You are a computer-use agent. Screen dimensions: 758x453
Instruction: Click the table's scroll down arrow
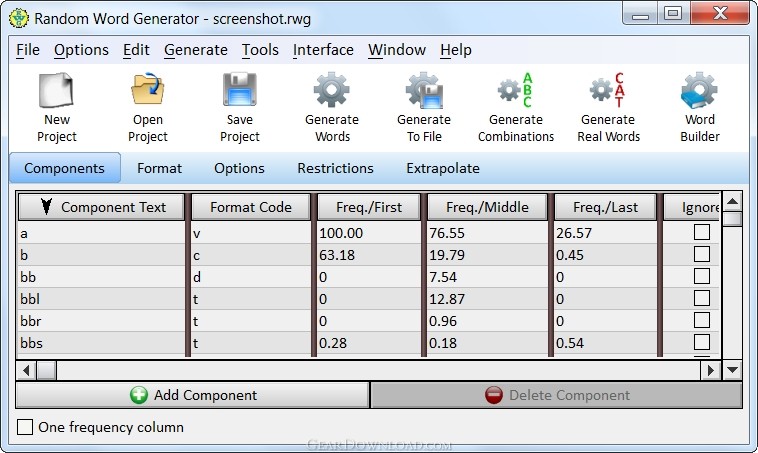click(732, 370)
